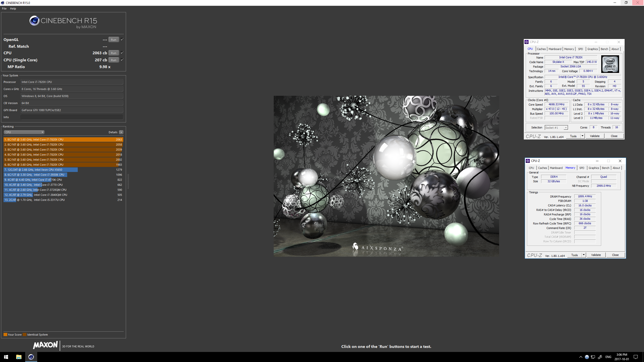The image size is (644, 362).
Task: Click the Intel Core i7 X-series logo
Action: coord(610,64)
